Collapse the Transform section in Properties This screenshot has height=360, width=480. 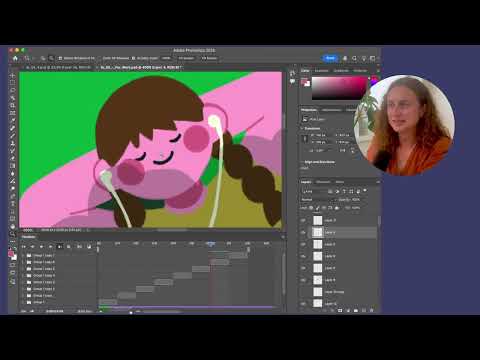pyautogui.click(x=302, y=128)
